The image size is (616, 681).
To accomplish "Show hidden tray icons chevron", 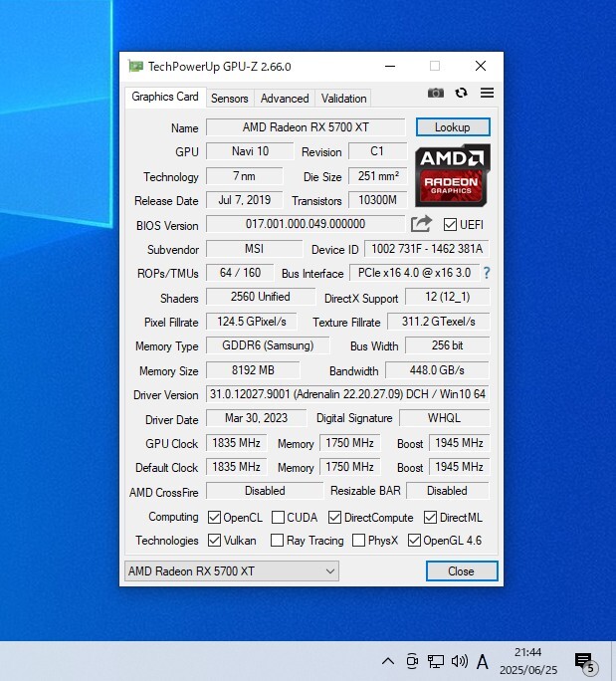I will [x=388, y=661].
